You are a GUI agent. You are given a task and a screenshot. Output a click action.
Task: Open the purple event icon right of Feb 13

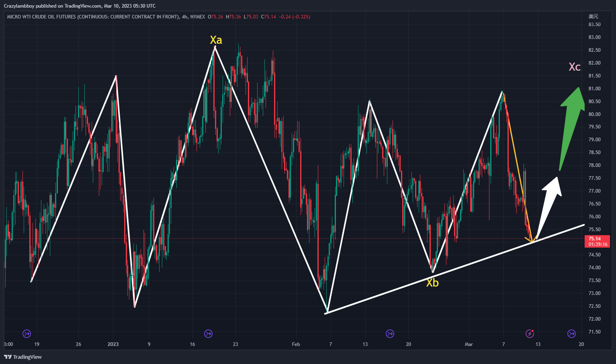390,333
